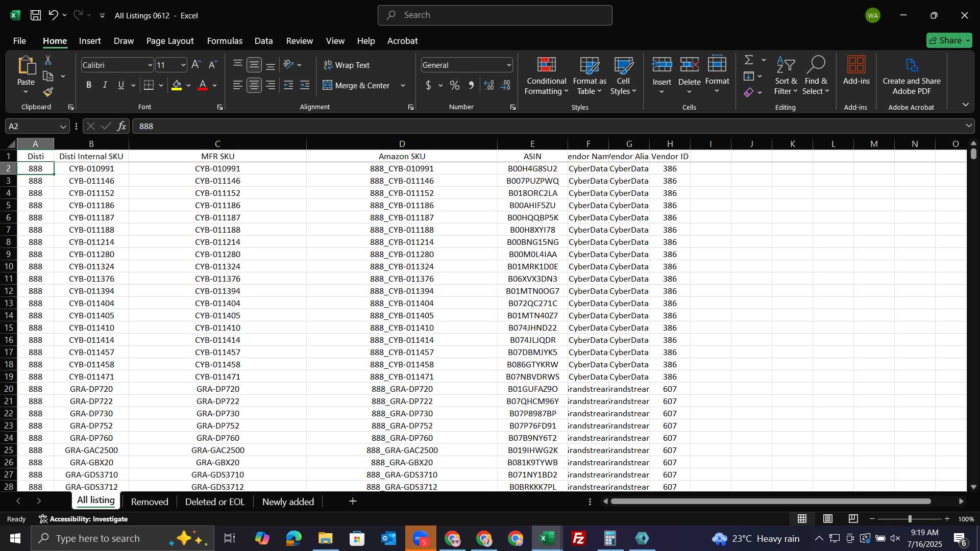Apply Percent Style format
Image resolution: width=980 pixels, height=551 pixels.
tap(454, 85)
